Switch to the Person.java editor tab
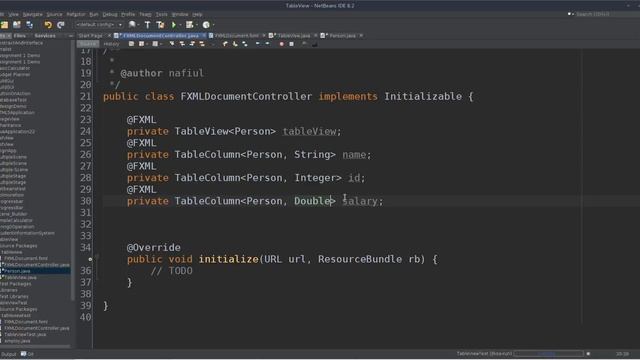This screenshot has height=360, width=640. pyautogui.click(x=342, y=36)
